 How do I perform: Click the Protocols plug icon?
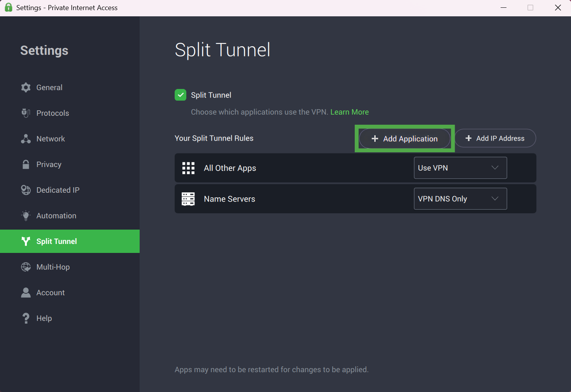pos(26,113)
